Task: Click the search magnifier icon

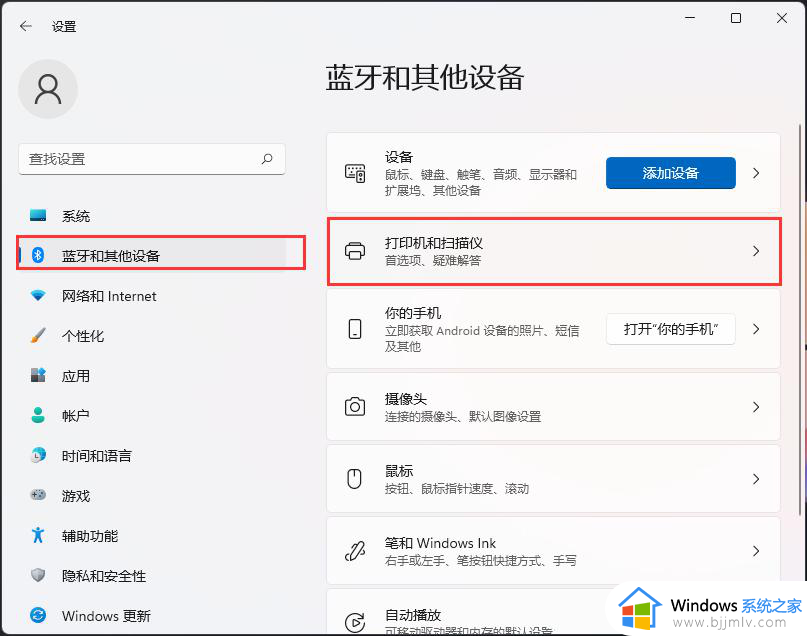Action: 267,159
